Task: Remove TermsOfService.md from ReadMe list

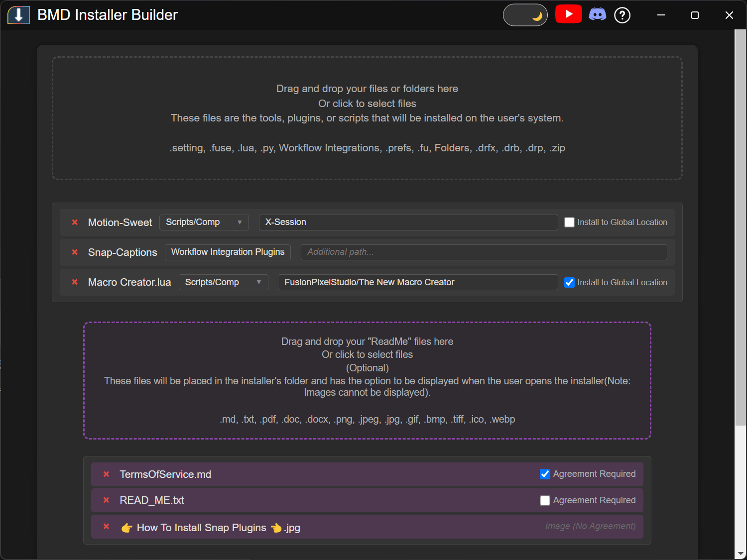Action: (106, 474)
